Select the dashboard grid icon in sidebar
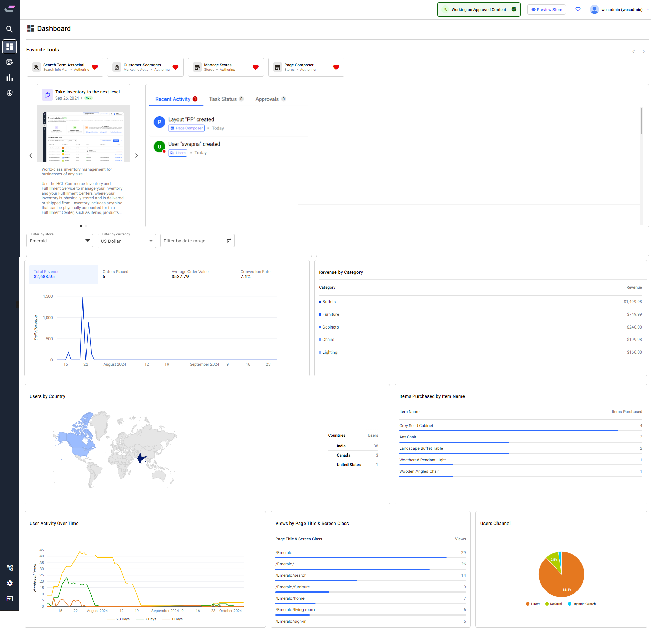The height and width of the screenshot is (644, 651). tap(10, 47)
